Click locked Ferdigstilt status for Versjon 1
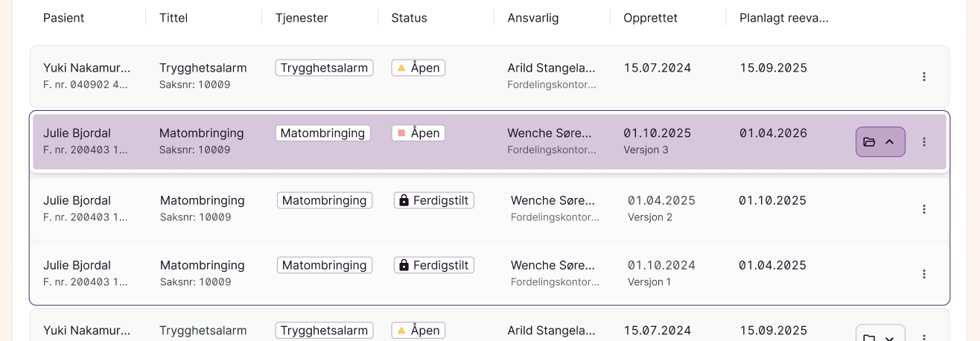The image size is (980, 341). [x=434, y=265]
